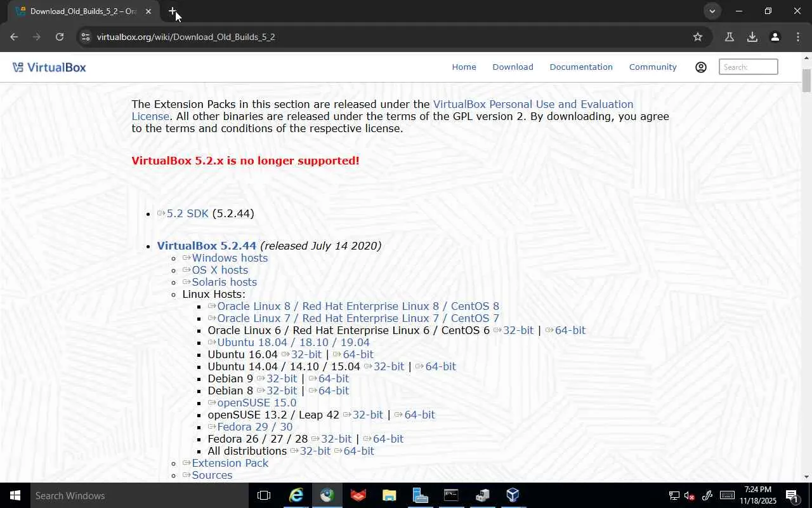Open the browser three-dot menu
Screen dimensions: 812x508
click(x=798, y=37)
